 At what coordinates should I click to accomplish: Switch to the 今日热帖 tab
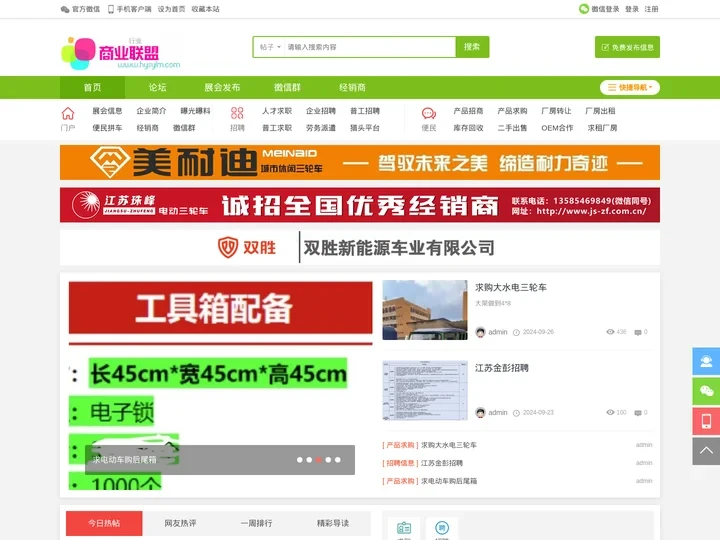104,523
